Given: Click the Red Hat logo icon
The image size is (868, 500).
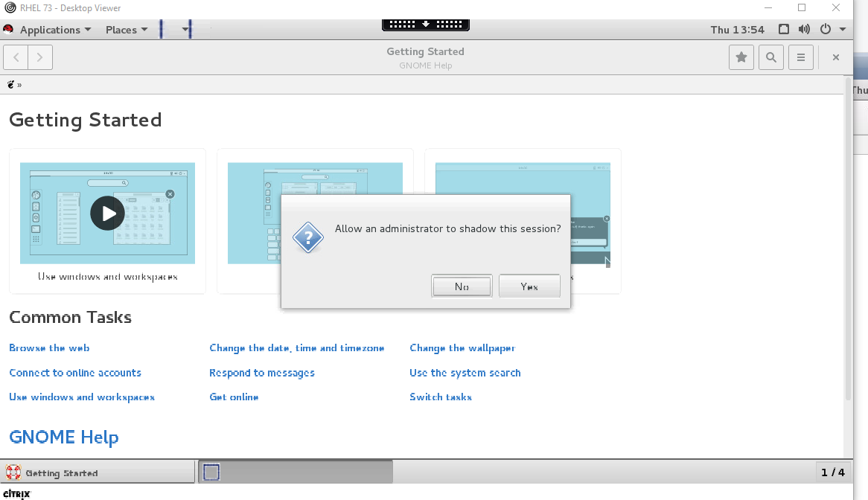Looking at the screenshot, I should (8, 29).
